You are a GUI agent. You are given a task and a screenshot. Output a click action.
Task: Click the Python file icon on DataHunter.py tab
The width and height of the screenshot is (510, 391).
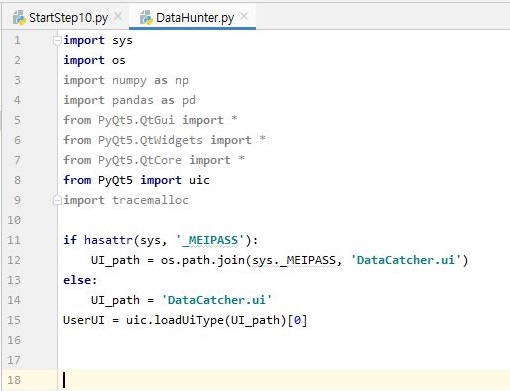pos(146,18)
